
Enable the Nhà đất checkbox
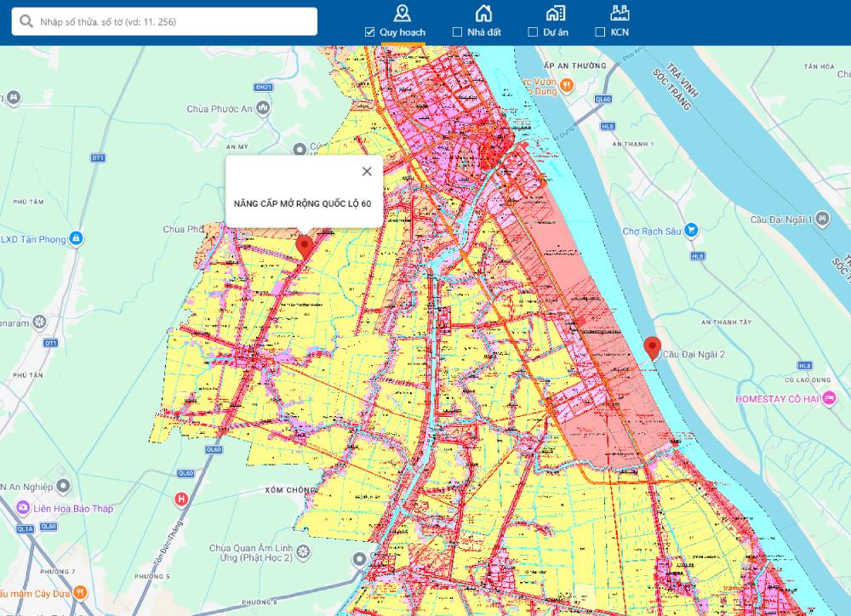[458, 32]
